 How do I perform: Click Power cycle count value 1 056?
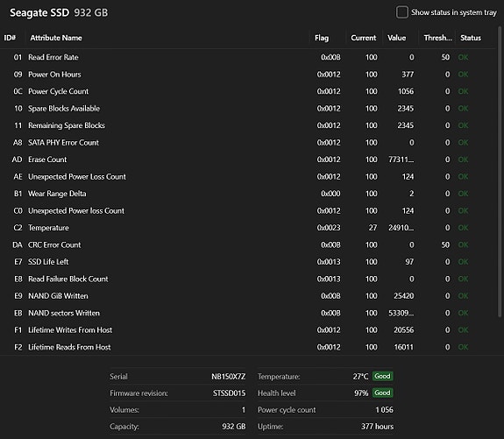pos(384,410)
